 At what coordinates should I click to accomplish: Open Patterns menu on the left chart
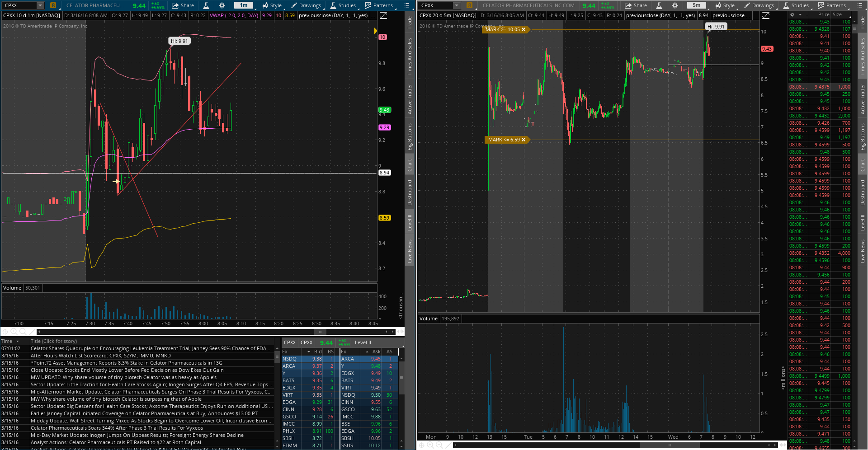[379, 5]
